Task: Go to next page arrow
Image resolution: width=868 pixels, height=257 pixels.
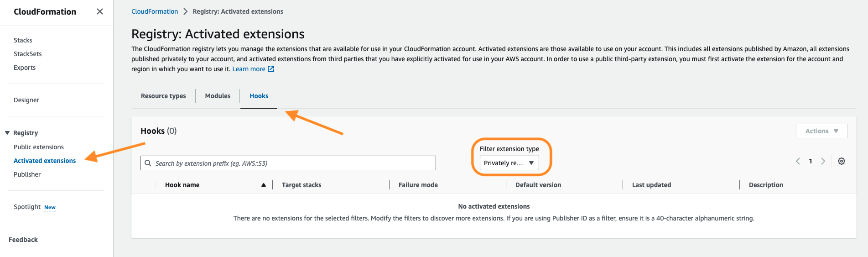Action: pos(823,161)
